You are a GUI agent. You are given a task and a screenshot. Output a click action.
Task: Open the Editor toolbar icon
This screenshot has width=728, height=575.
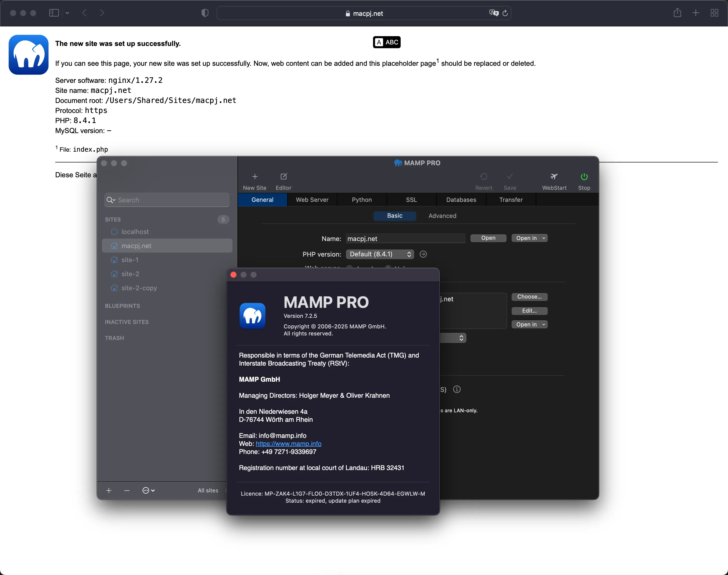(283, 177)
